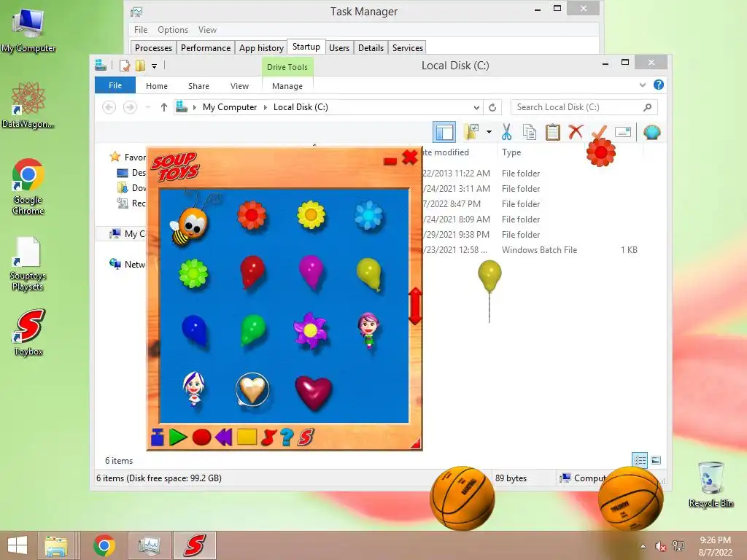Click the Search Local Disk (C:) field
The height and width of the screenshot is (560, 747).
tap(584, 107)
